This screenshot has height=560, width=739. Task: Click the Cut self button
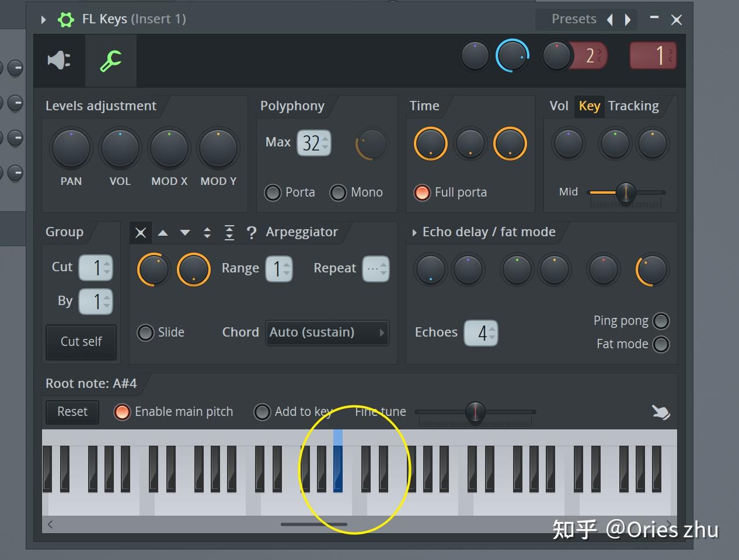81,342
